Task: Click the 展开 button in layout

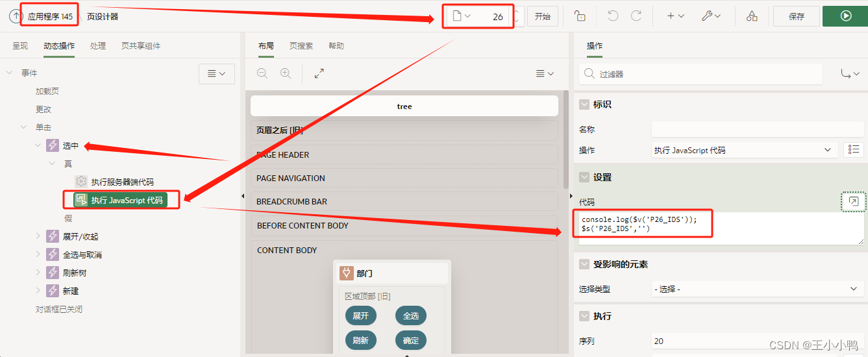Action: (361, 316)
